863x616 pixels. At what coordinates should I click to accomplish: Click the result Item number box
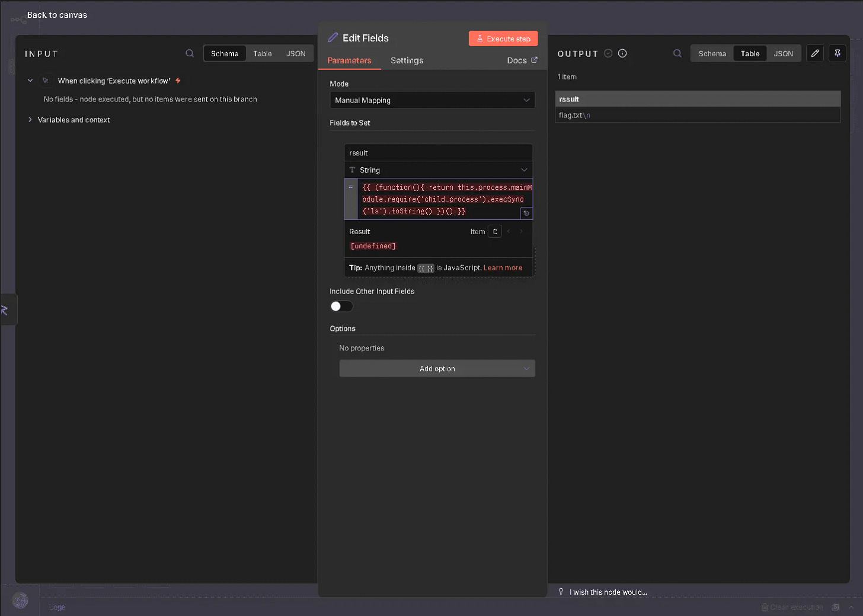[495, 232]
